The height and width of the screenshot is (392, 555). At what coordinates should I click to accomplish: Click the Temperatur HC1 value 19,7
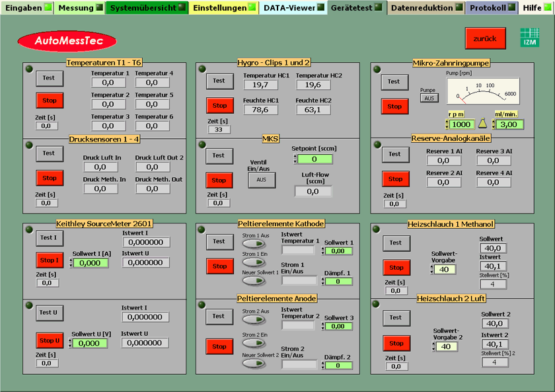pos(260,85)
